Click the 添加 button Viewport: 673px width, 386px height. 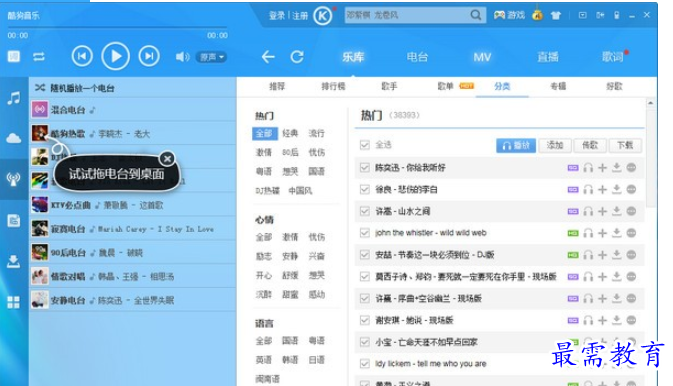tap(555, 146)
